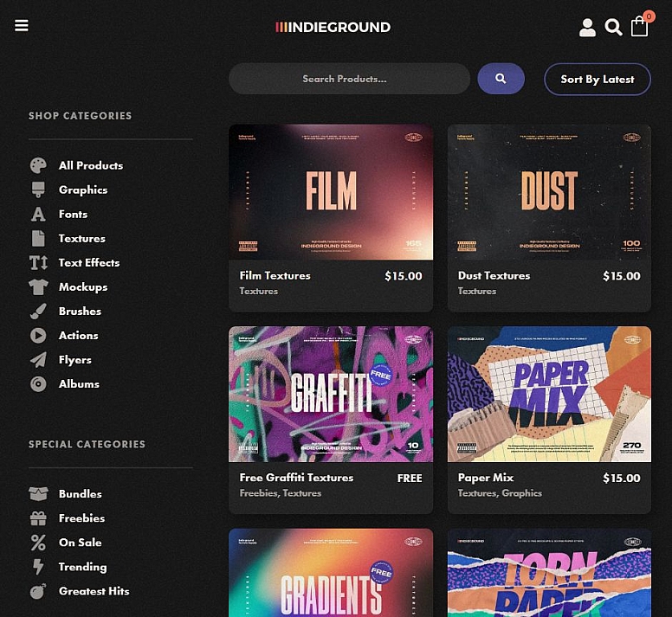The width and height of the screenshot is (672, 617).
Task: Click the page Textures icon
Action: point(38,239)
